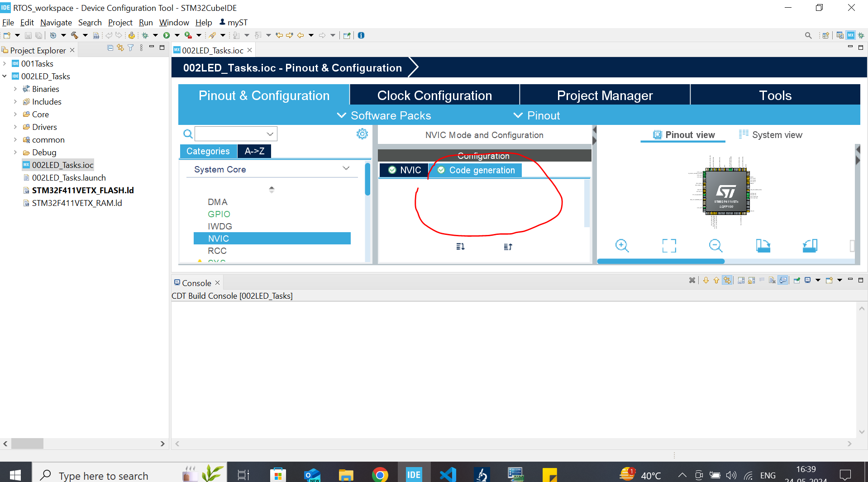The height and width of the screenshot is (482, 868).
Task: Select RCC in the System Core list
Action: coord(217,251)
